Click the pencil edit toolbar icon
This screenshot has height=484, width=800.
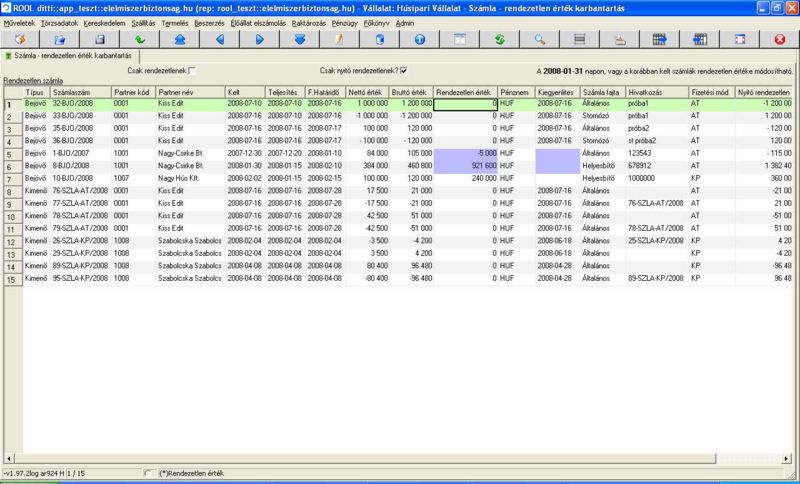tap(339, 39)
